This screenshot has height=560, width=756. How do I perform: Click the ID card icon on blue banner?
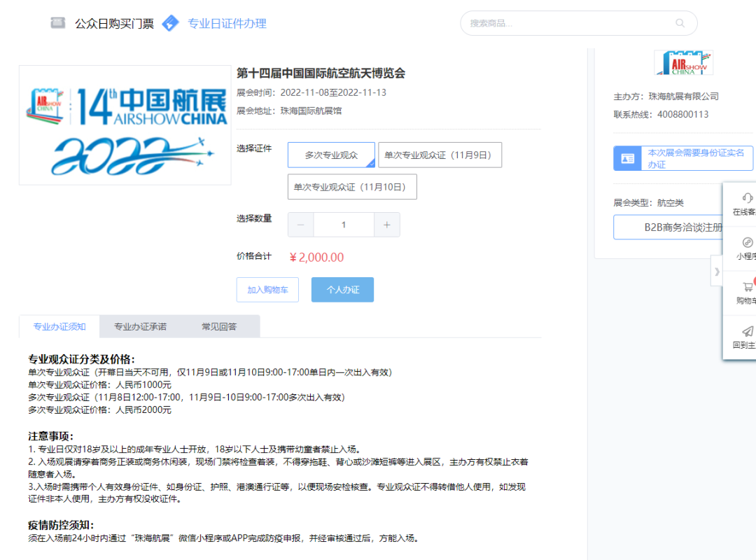pyautogui.click(x=627, y=158)
